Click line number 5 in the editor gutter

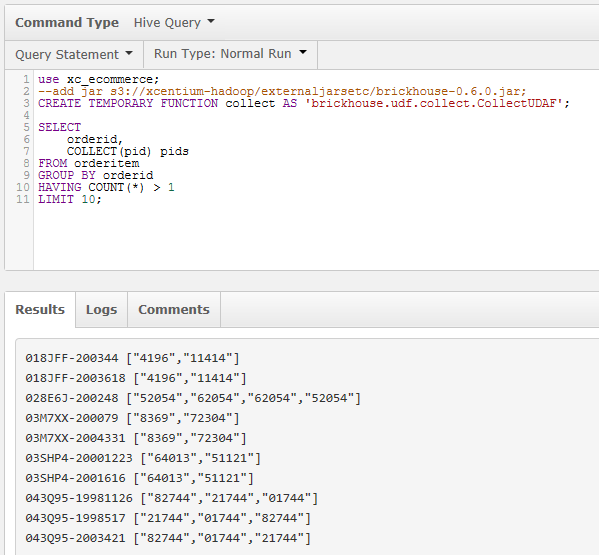pyautogui.click(x=26, y=127)
